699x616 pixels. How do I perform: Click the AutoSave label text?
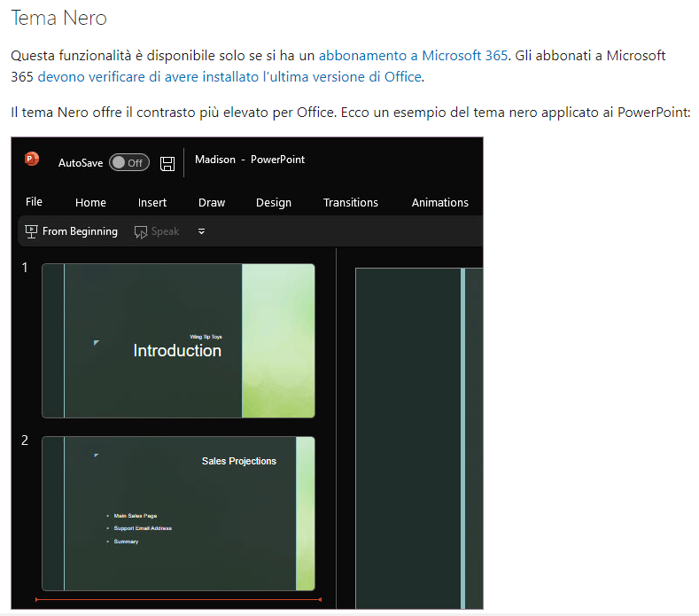[81, 163]
